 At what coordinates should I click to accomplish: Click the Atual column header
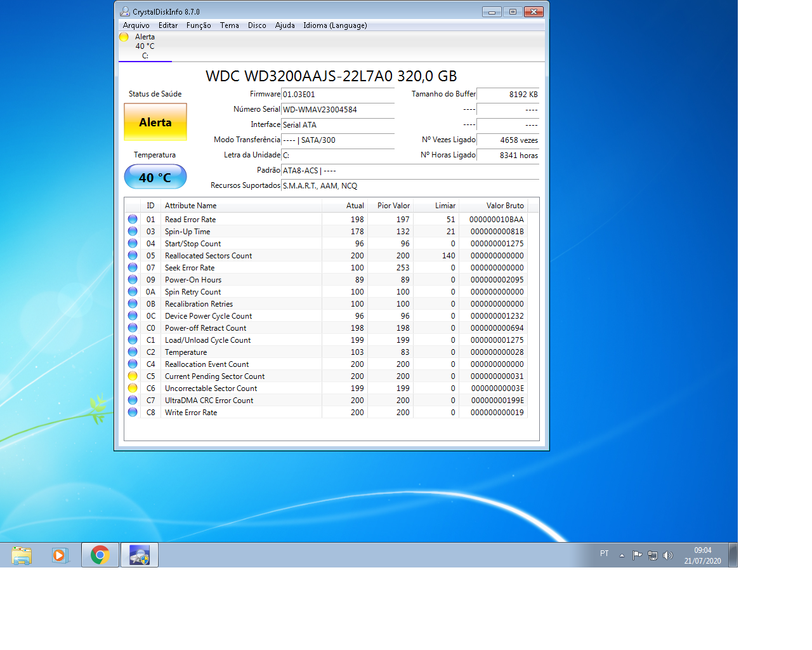344,205
